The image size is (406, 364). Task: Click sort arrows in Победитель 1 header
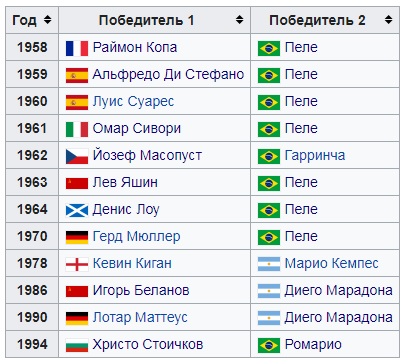pyautogui.click(x=239, y=20)
